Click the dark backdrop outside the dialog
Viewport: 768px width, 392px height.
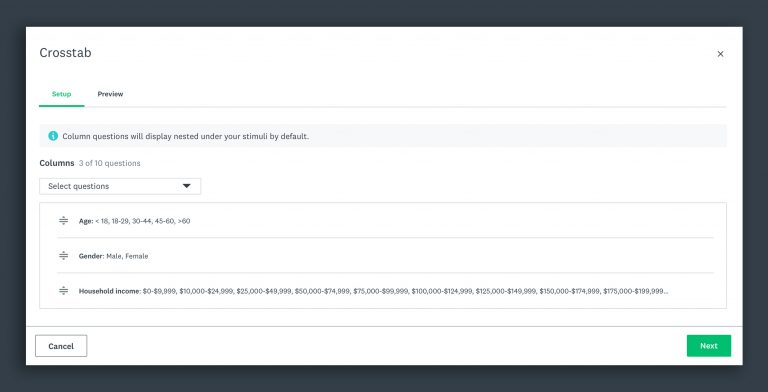click(x=384, y=12)
